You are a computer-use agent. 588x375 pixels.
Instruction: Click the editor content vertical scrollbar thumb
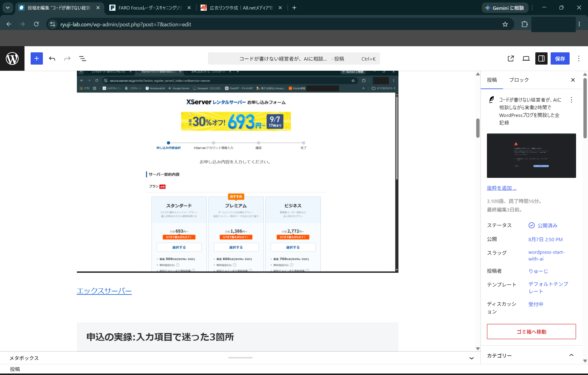coord(478,128)
